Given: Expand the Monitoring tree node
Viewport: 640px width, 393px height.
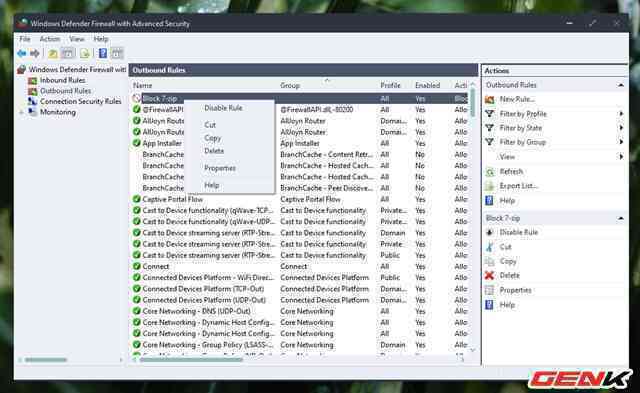Looking at the screenshot, I should tap(21, 112).
